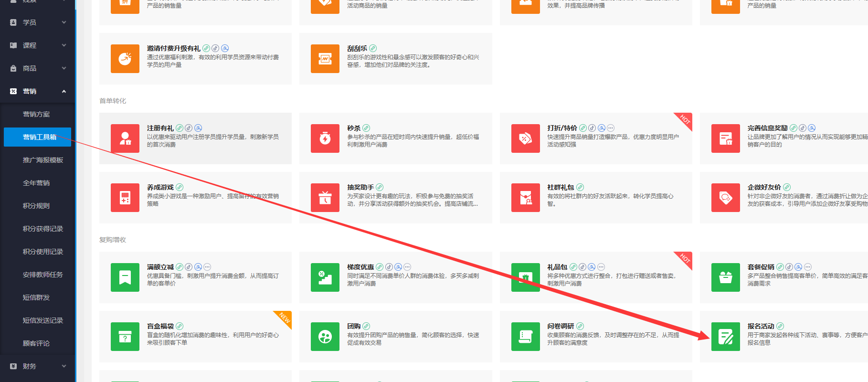Open the 社群礼包 icon
The width and height of the screenshot is (868, 382).
point(526,198)
